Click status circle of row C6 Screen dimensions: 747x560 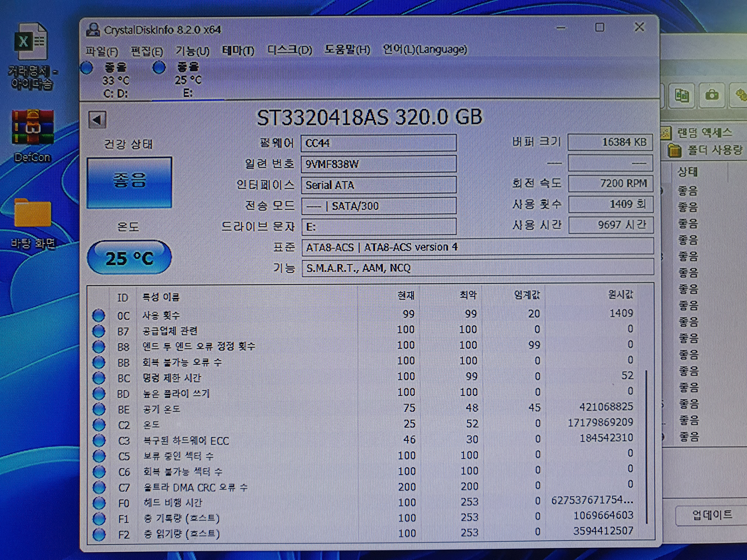pyautogui.click(x=99, y=472)
